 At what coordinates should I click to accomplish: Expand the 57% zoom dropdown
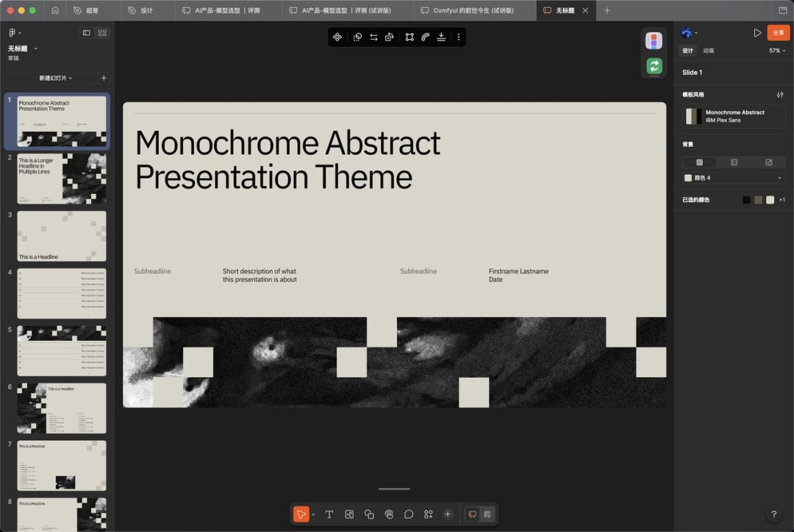coord(777,51)
